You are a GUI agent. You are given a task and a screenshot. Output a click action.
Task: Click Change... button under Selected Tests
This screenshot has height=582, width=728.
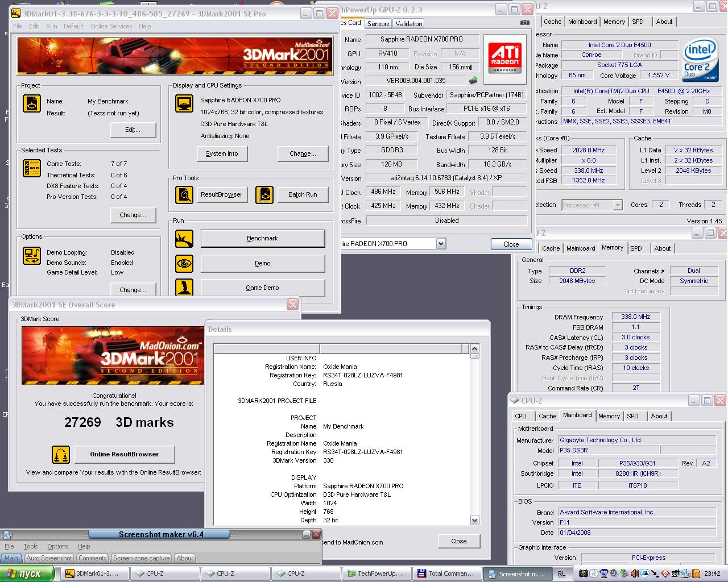pyautogui.click(x=133, y=215)
